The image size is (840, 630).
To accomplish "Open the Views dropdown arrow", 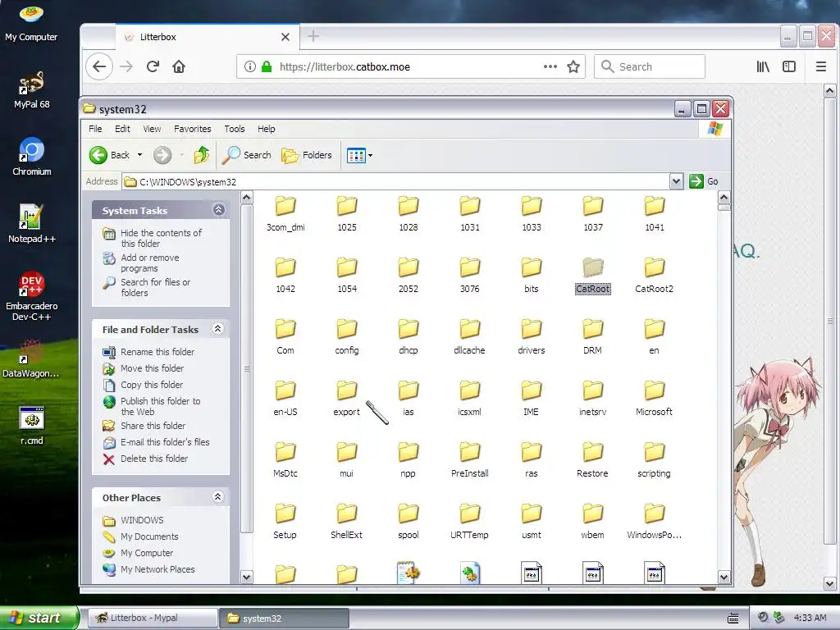I will click(x=370, y=155).
